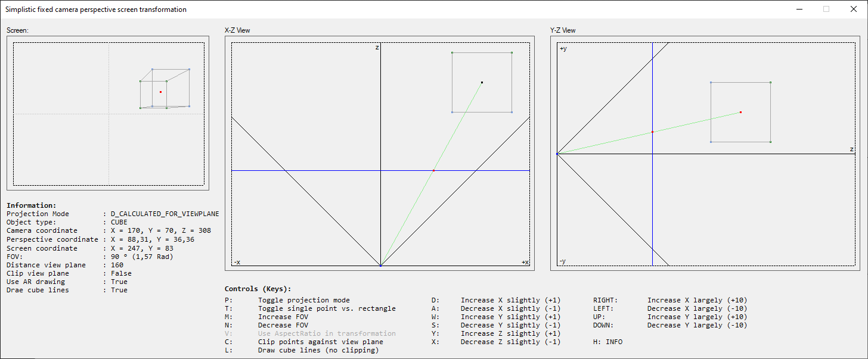Click the '+x' axis label in X-Z view
The height and width of the screenshot is (359, 868).
(525, 262)
